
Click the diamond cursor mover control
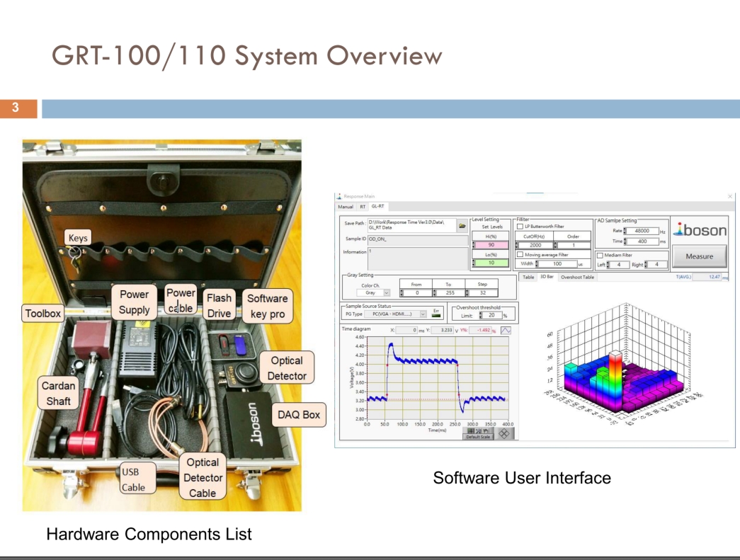(504, 433)
